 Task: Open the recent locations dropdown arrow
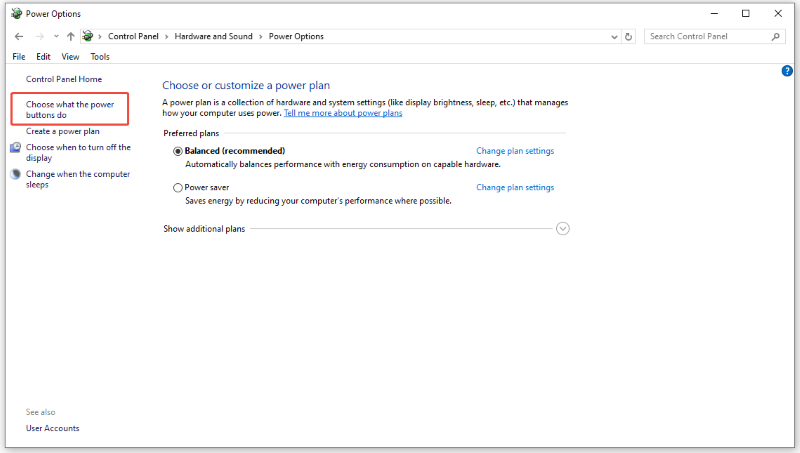pyautogui.click(x=54, y=37)
